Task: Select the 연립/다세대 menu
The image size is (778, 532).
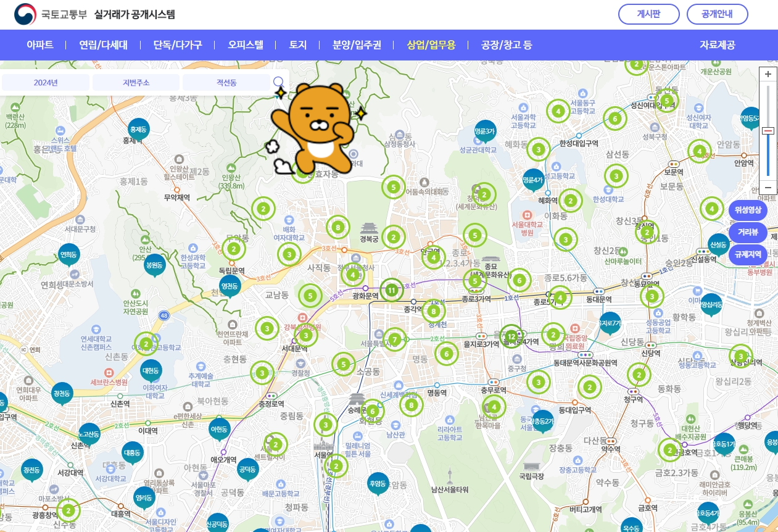Action: pyautogui.click(x=103, y=45)
